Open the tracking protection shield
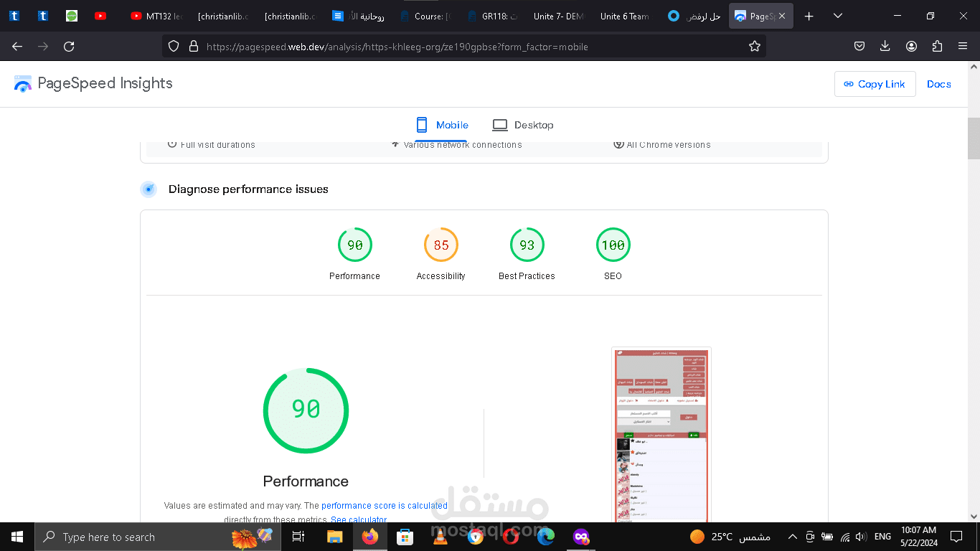980x551 pixels. (x=173, y=47)
